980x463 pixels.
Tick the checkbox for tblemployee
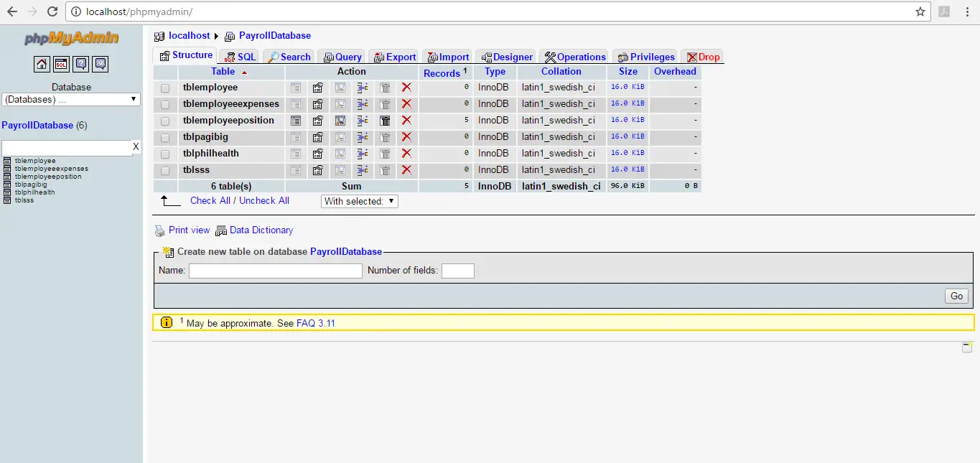coord(165,88)
